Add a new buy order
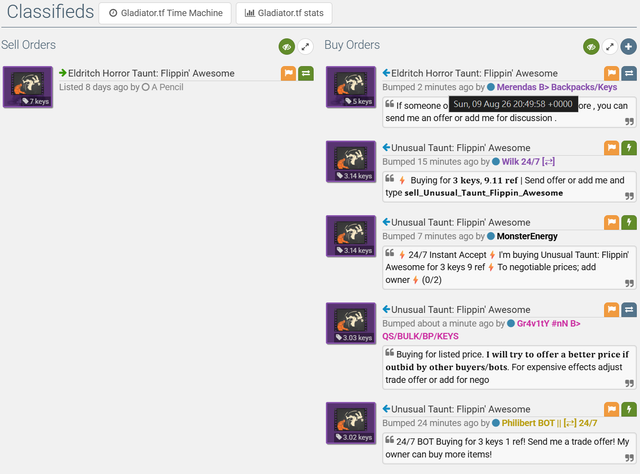 tap(629, 47)
